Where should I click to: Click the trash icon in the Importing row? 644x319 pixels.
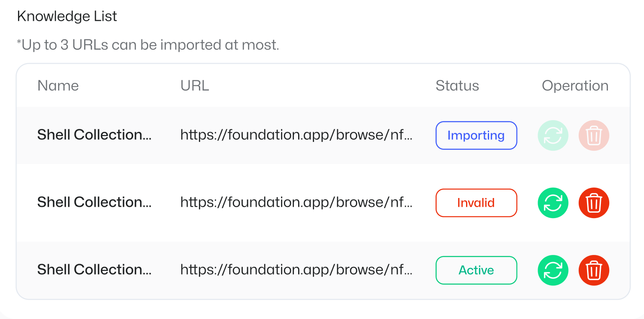(594, 136)
